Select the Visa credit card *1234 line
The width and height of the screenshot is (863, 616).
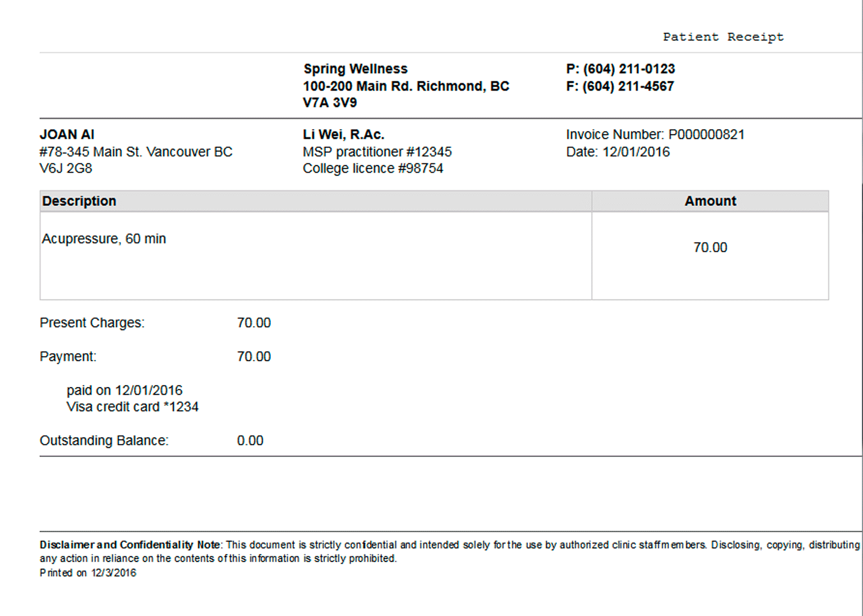[133, 407]
